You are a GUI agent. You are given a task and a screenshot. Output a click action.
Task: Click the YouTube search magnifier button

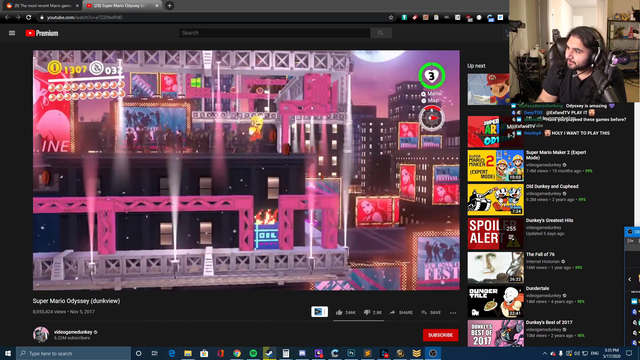pos(380,33)
